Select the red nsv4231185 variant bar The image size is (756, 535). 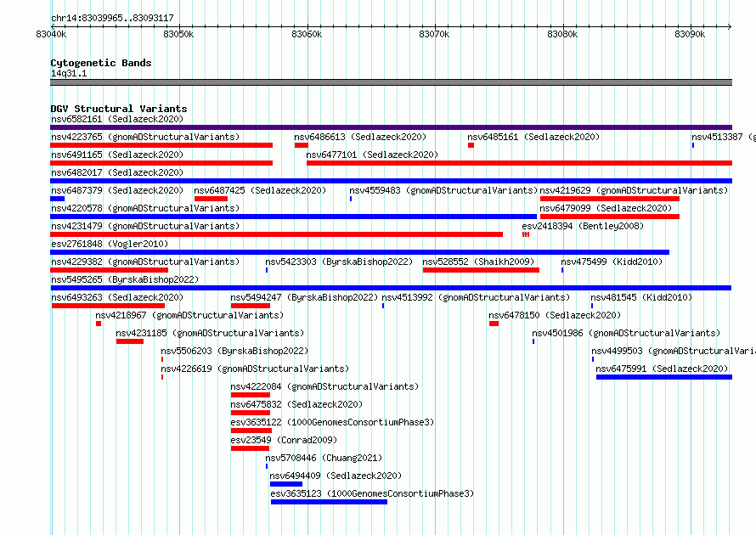(x=130, y=341)
